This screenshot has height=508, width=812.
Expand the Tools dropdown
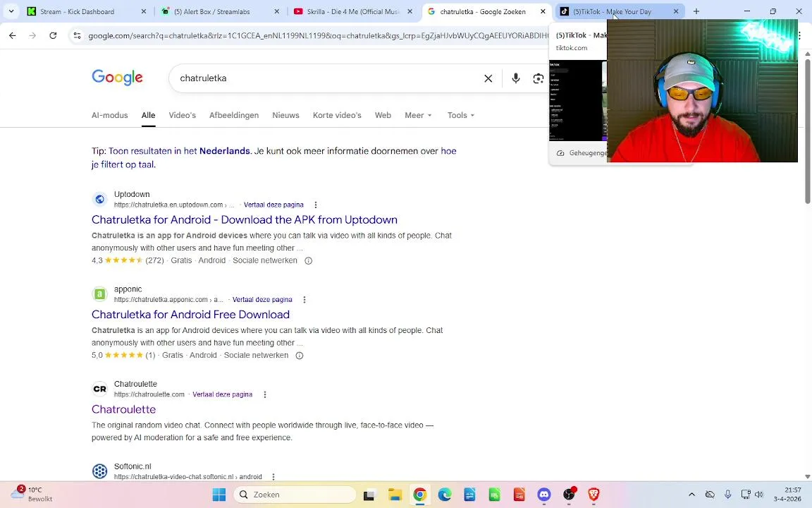(461, 116)
